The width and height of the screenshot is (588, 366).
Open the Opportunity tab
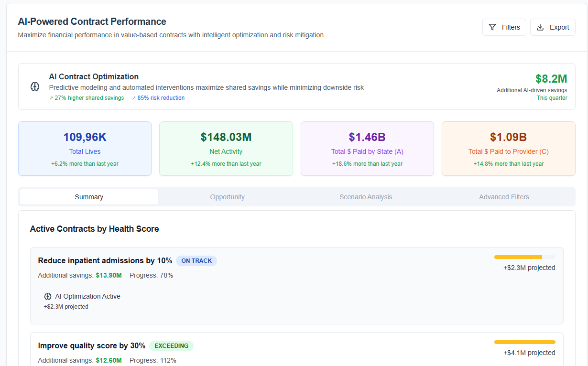[x=228, y=197]
